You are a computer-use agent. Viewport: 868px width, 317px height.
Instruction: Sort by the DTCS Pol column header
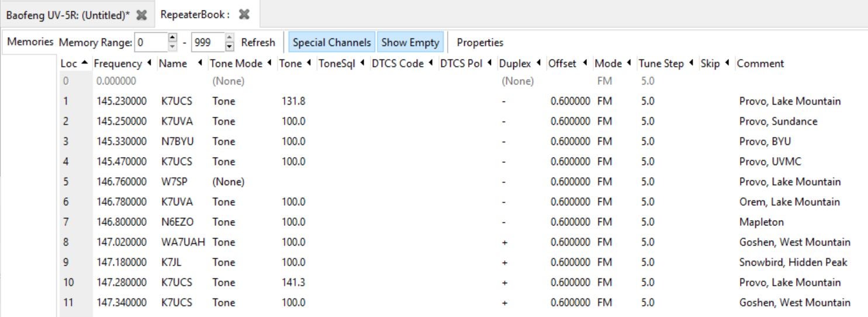(467, 64)
